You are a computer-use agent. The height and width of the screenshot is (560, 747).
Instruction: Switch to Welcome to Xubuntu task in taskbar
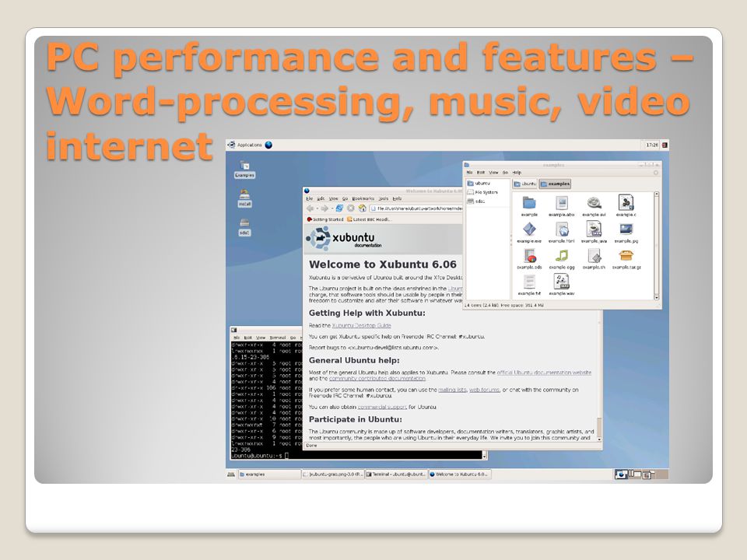[x=460, y=474]
